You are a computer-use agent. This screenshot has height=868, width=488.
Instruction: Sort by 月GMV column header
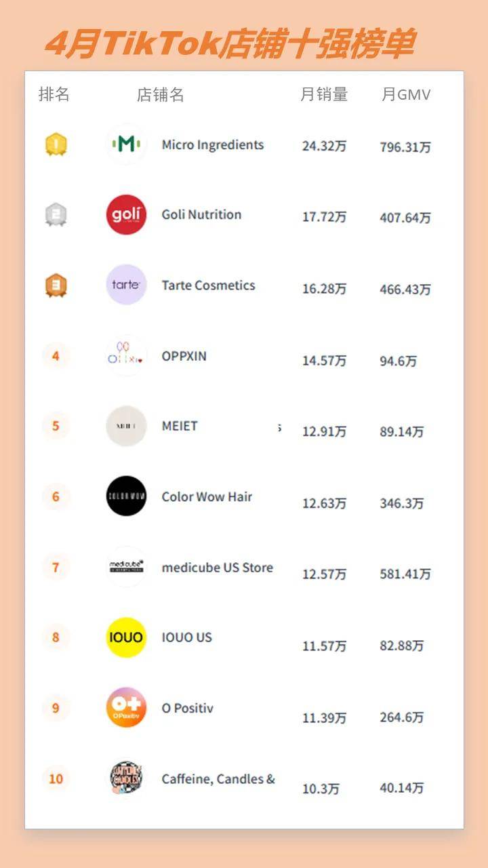click(x=406, y=95)
